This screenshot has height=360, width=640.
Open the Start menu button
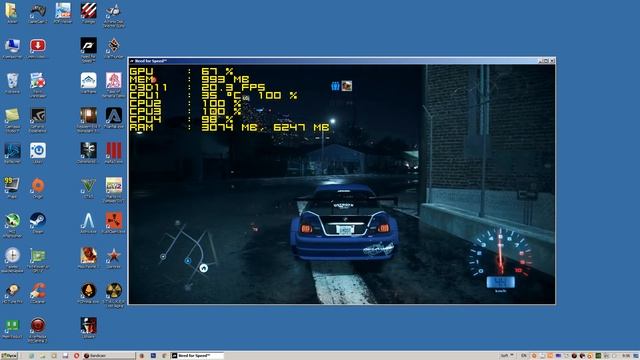9,356
